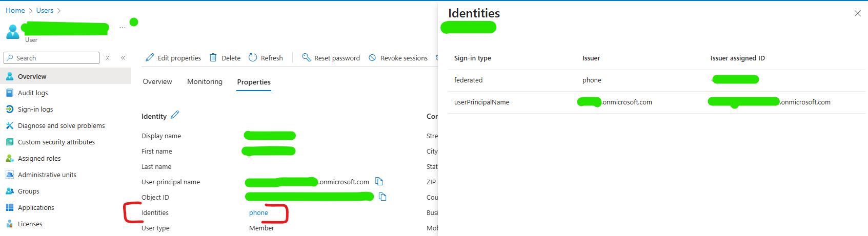Click the Reset password key icon
Viewport: 868px width, 236px height.
point(306,57)
